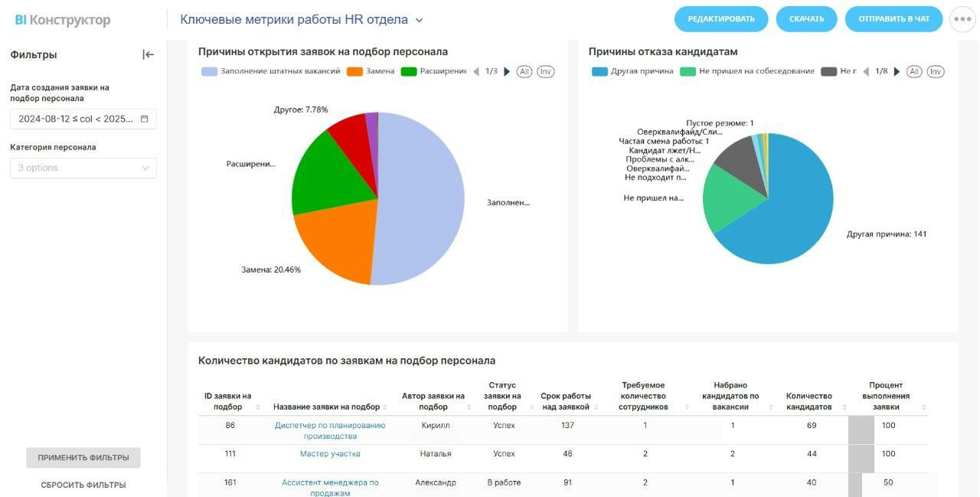The height and width of the screenshot is (497, 980).
Task: Go to next legend page in Причины открытия chart
Action: (506, 71)
